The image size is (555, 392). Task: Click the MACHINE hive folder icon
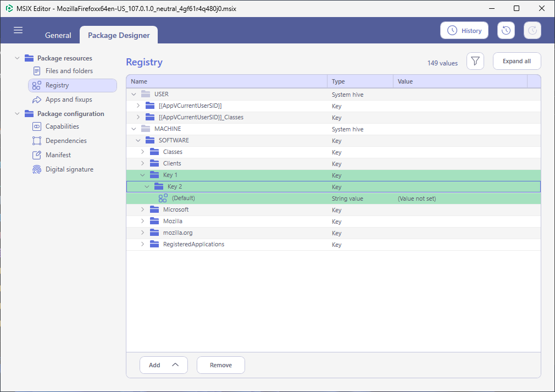click(x=146, y=129)
